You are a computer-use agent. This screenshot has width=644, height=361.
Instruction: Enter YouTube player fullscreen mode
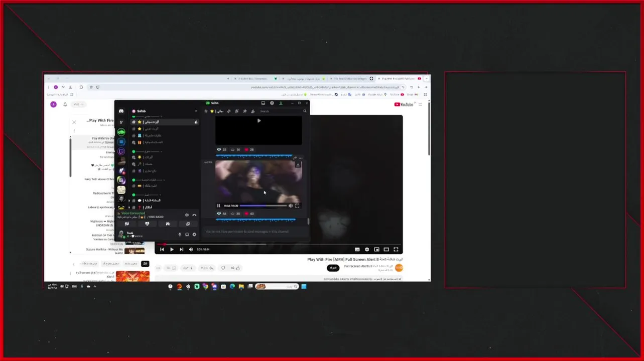(396, 249)
